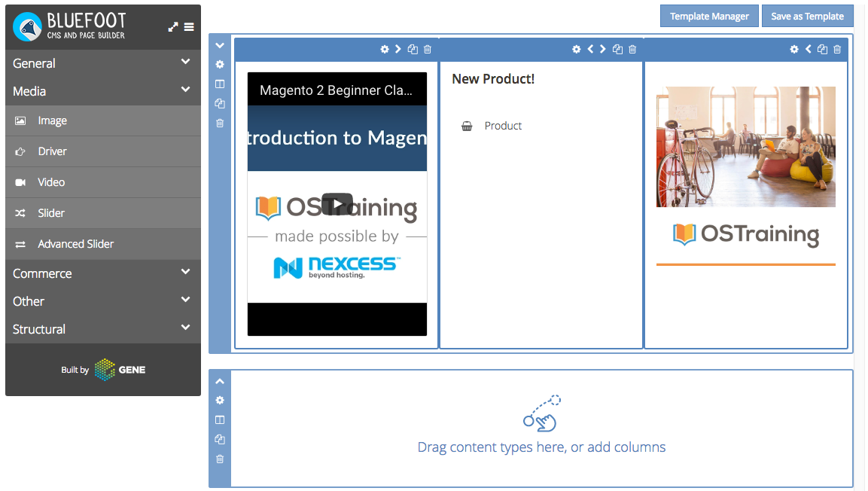Duplicate the first row
This screenshot has height=491, width=868.
pyautogui.click(x=220, y=103)
